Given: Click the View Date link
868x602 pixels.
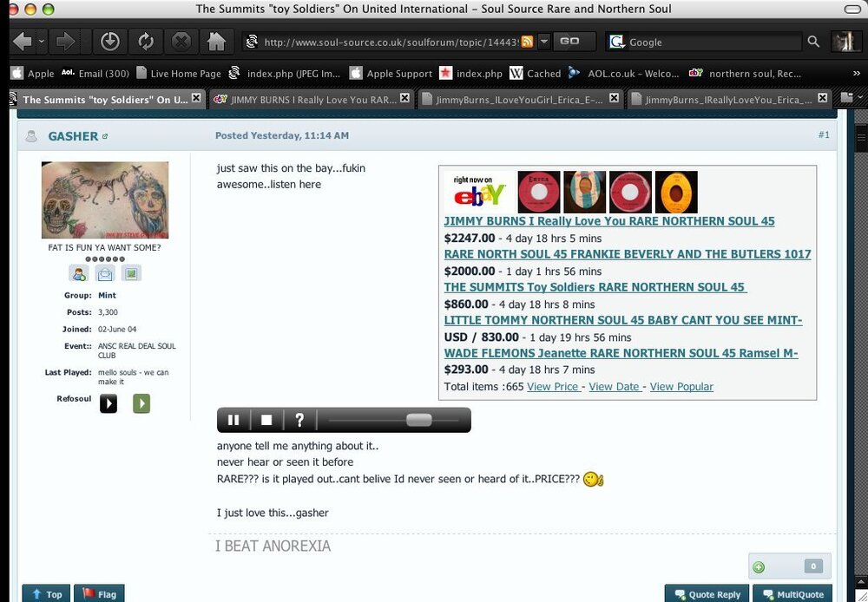Looking at the screenshot, I should click(x=615, y=387).
